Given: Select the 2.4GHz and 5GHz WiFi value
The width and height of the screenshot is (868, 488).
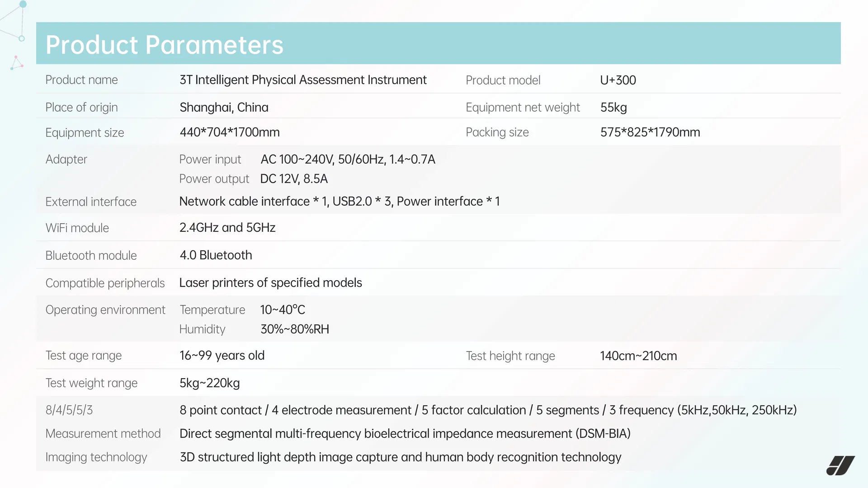Looking at the screenshot, I should (227, 228).
